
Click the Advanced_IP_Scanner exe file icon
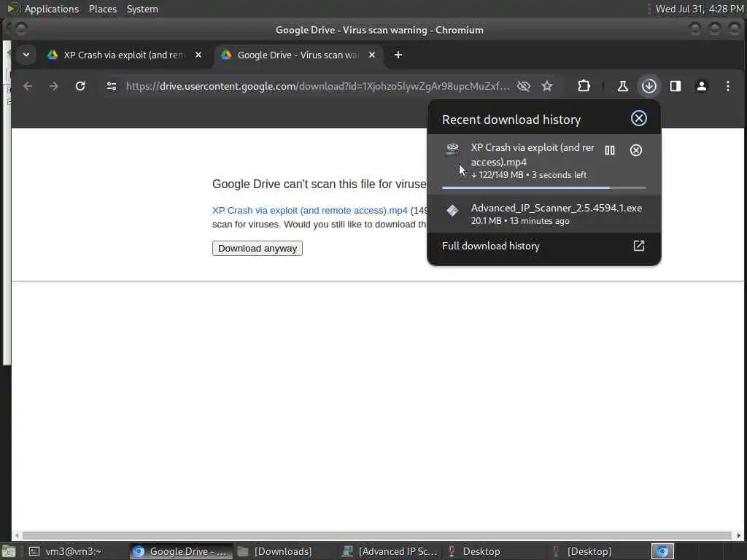(452, 210)
